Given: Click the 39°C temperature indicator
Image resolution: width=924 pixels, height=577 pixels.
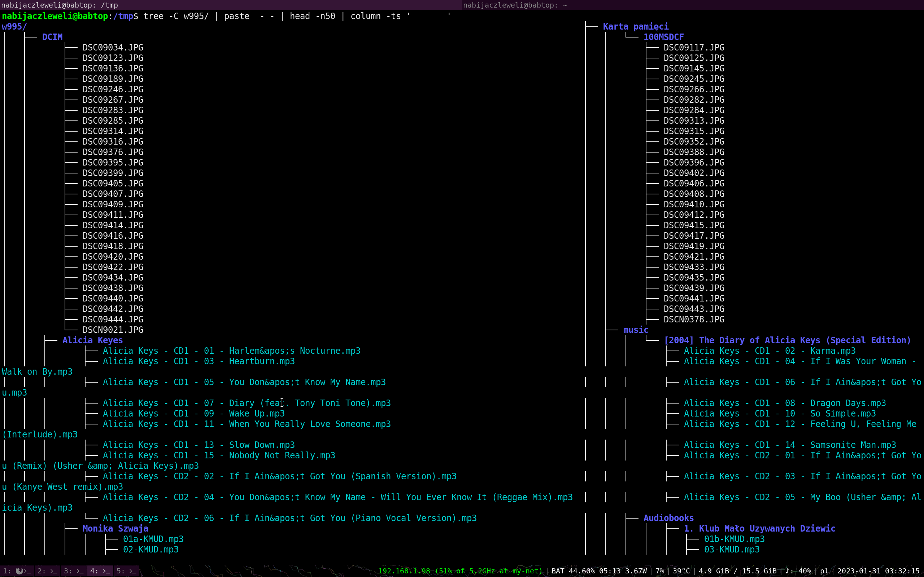Looking at the screenshot, I should tap(681, 571).
